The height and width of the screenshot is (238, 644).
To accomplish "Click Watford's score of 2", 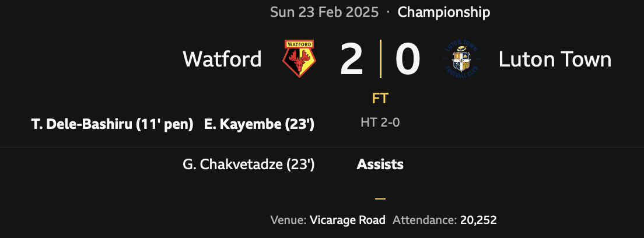I will (351, 60).
